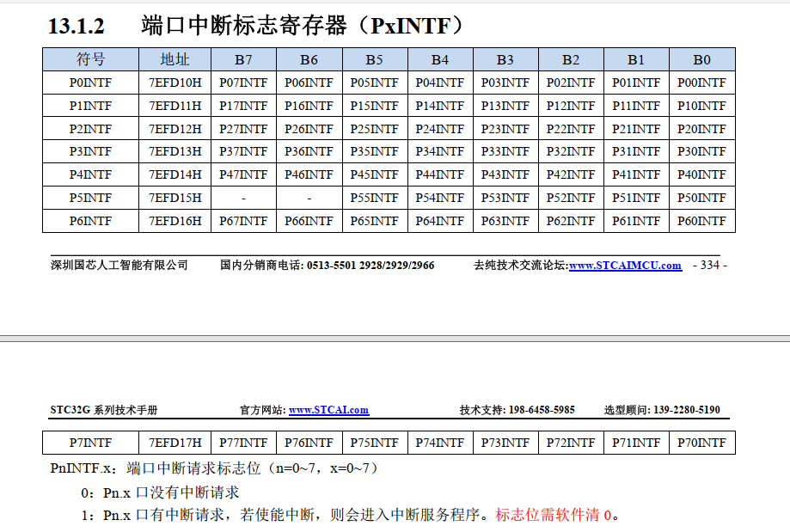Click the section heading 13.1.2
The width and height of the screenshot is (790, 532).
255,26
